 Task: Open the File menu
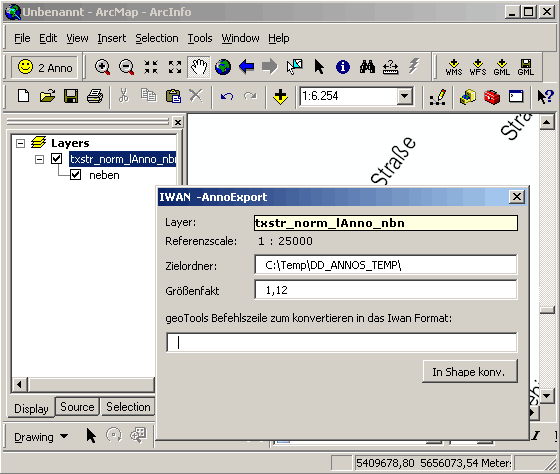pyautogui.click(x=22, y=38)
